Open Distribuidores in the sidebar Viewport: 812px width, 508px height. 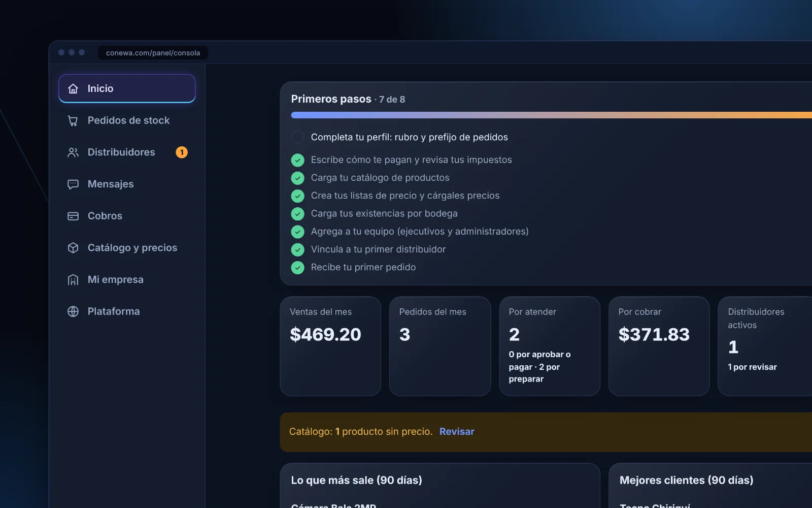click(127, 152)
